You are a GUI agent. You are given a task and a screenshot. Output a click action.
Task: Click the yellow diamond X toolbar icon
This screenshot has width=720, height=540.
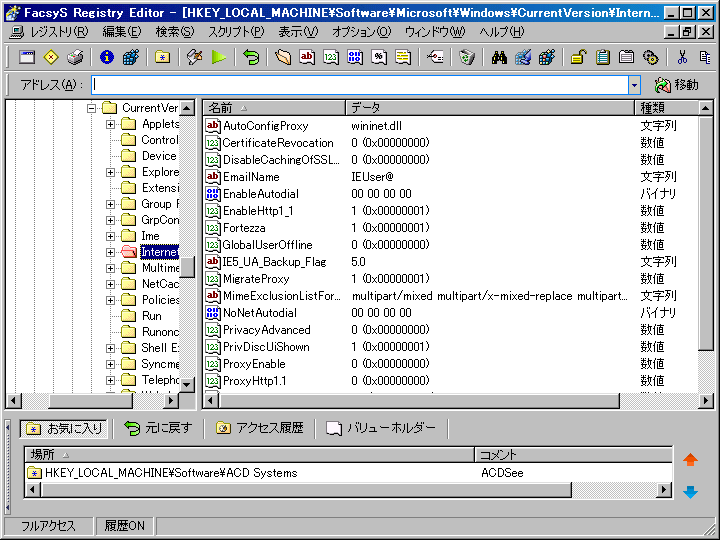51,57
